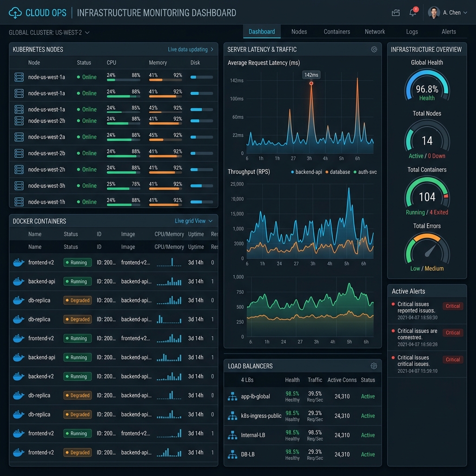
Task: Select the node-us-west-2a row name
Action: pyautogui.click(x=46, y=137)
